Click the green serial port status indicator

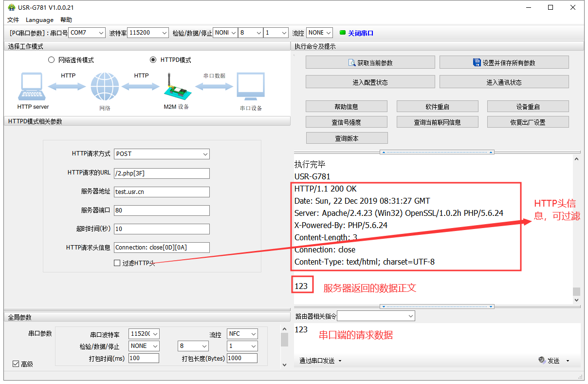coord(343,33)
